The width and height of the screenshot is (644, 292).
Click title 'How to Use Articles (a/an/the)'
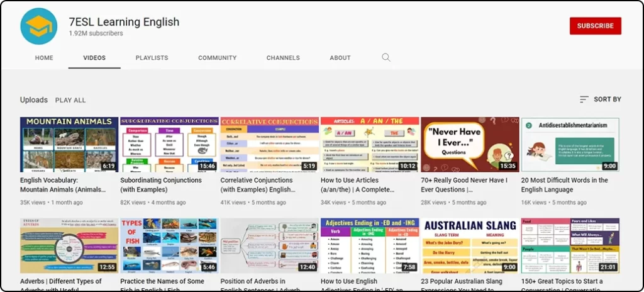358,185
